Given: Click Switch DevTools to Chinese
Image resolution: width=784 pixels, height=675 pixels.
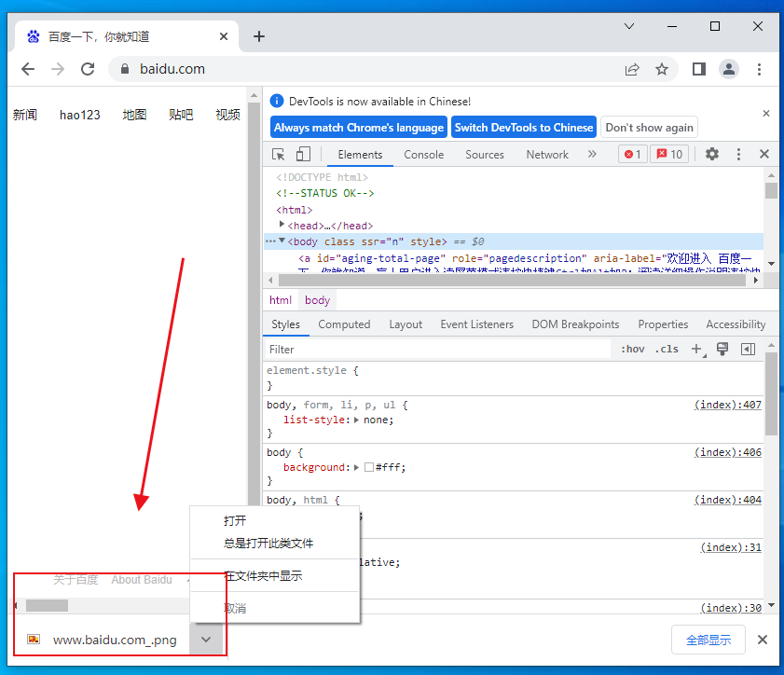Looking at the screenshot, I should (x=524, y=128).
